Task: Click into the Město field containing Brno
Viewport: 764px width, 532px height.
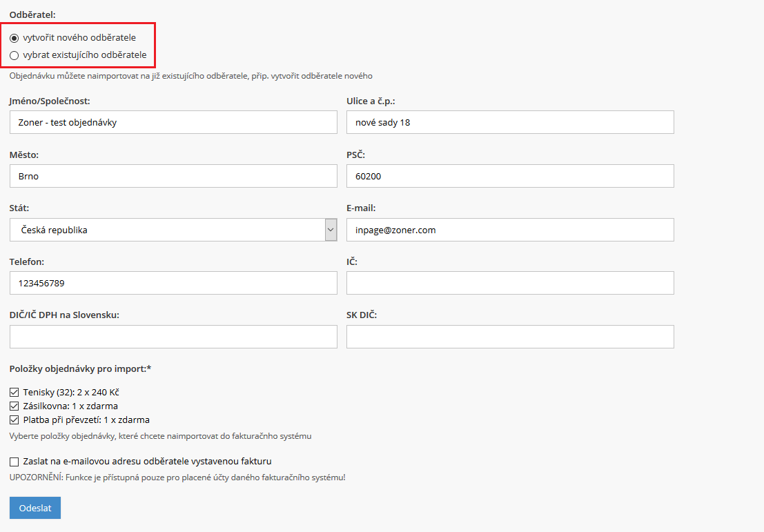Action: 173,176
